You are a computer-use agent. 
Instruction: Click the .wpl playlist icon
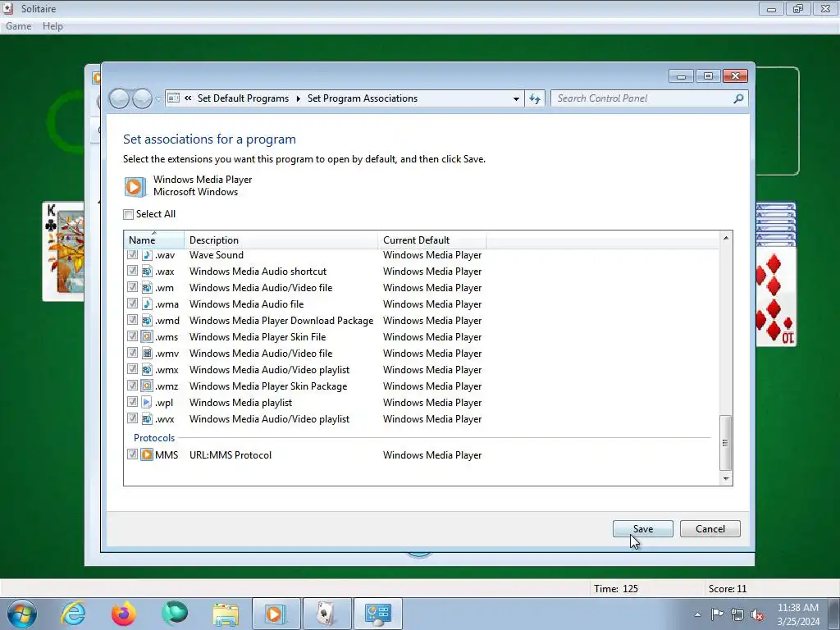147,402
